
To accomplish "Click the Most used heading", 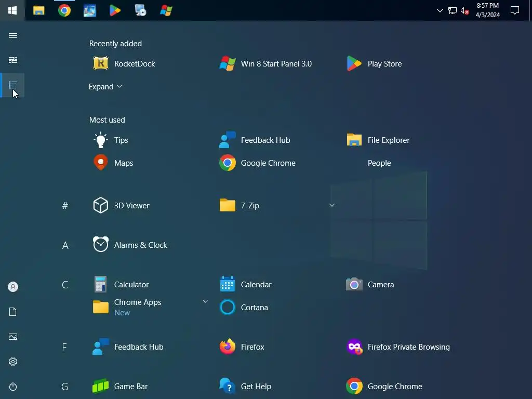I will click(107, 120).
